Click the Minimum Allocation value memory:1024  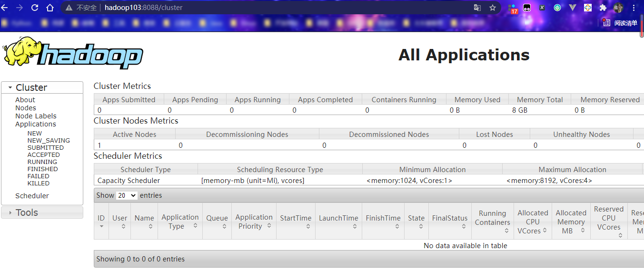[409, 181]
